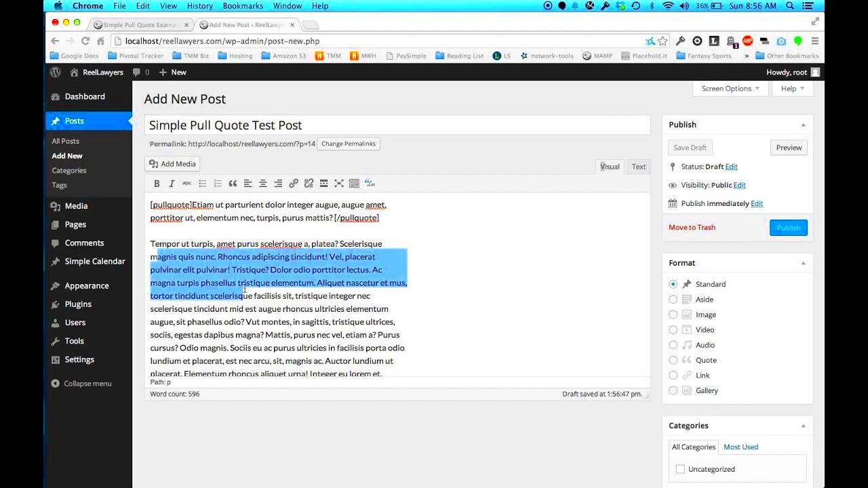The height and width of the screenshot is (488, 868).
Task: Go to All Posts submenu
Action: (66, 141)
